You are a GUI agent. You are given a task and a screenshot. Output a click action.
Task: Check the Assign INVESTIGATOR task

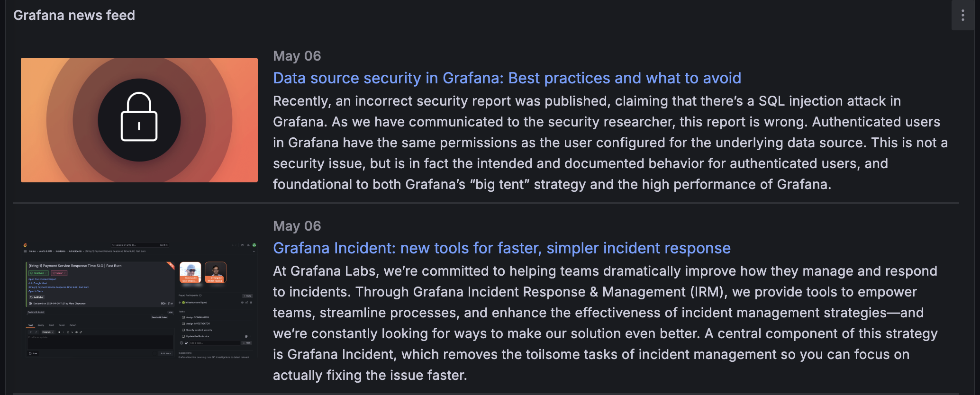coord(183,323)
